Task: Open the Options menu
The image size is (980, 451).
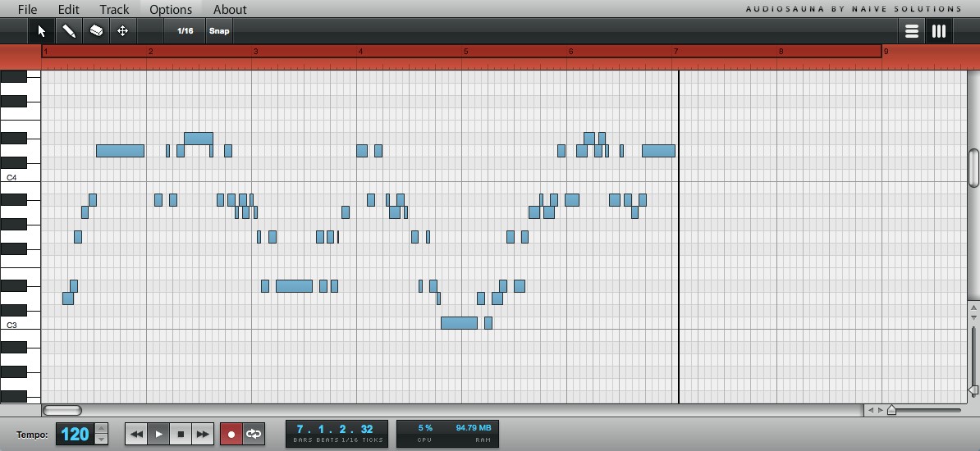Action: 171,9
